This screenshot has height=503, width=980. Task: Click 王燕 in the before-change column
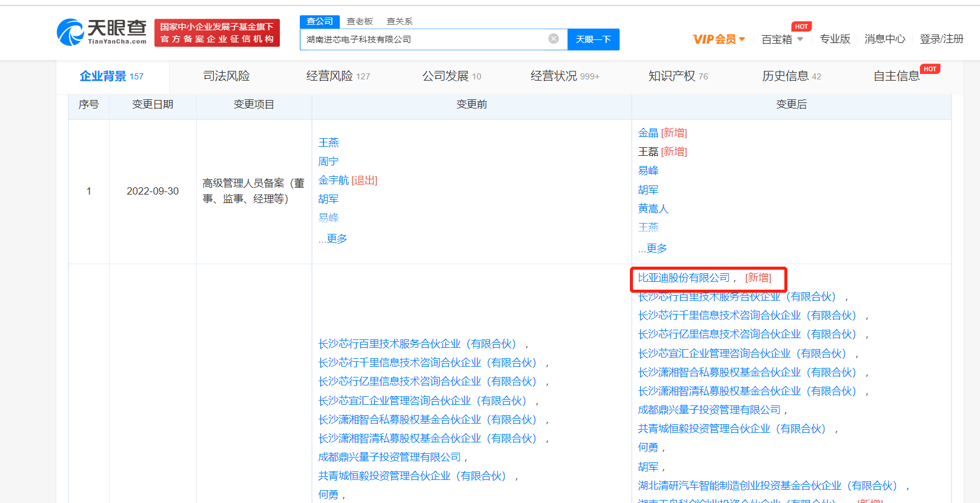[329, 142]
